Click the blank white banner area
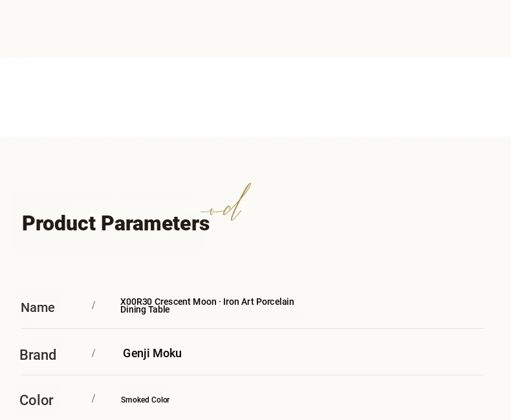Image resolution: width=511 pixels, height=420 pixels. [x=255, y=97]
